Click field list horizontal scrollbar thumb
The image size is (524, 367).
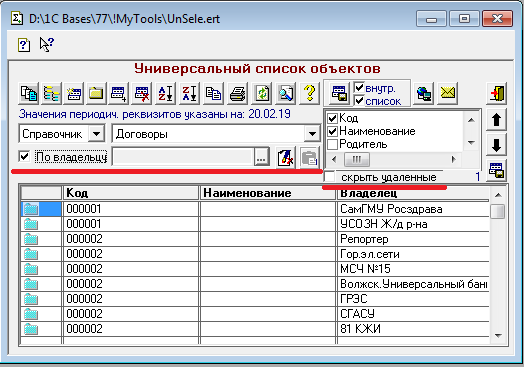(x=357, y=159)
